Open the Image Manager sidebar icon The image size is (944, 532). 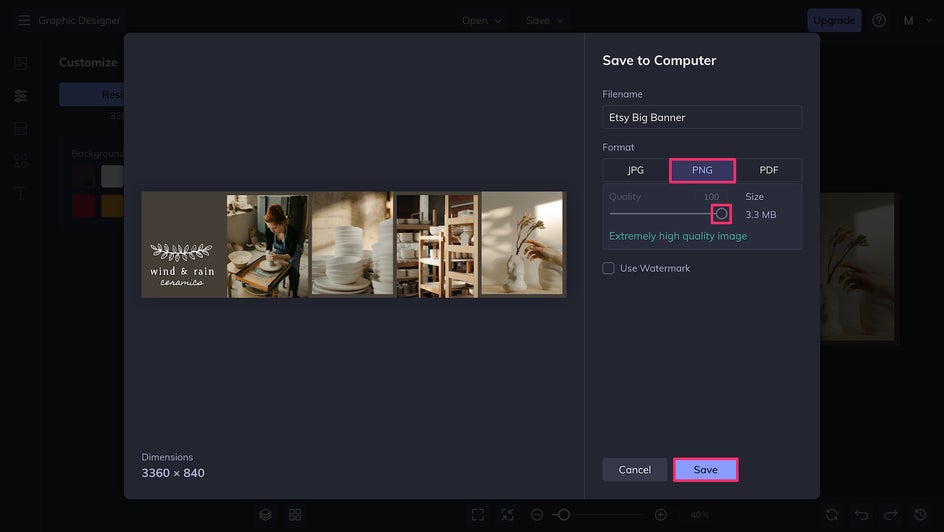pyautogui.click(x=21, y=63)
